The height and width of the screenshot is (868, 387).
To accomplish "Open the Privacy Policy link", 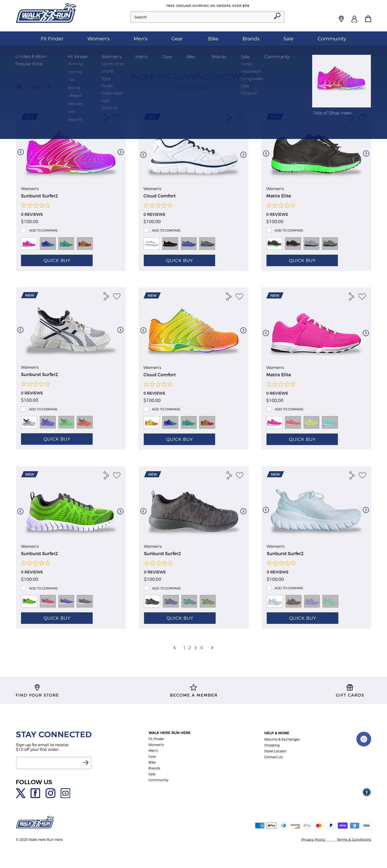I will (x=313, y=839).
